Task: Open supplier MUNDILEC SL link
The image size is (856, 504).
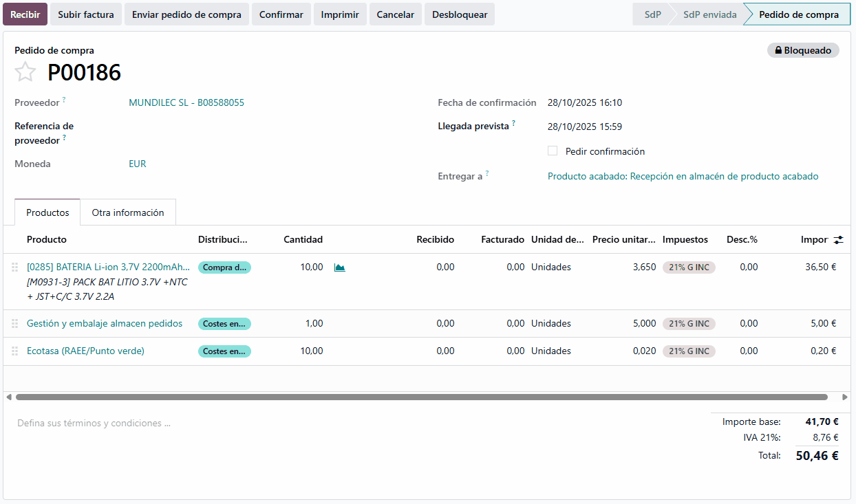Action: (x=186, y=102)
